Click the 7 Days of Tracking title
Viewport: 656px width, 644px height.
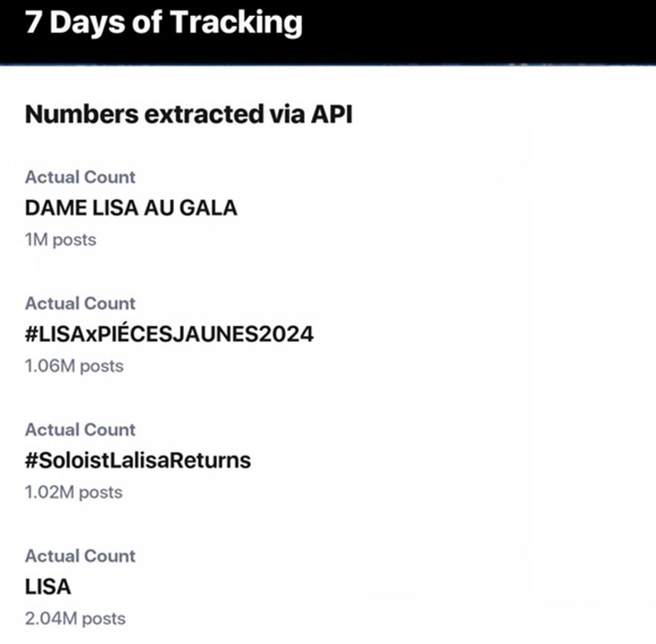pos(163,23)
